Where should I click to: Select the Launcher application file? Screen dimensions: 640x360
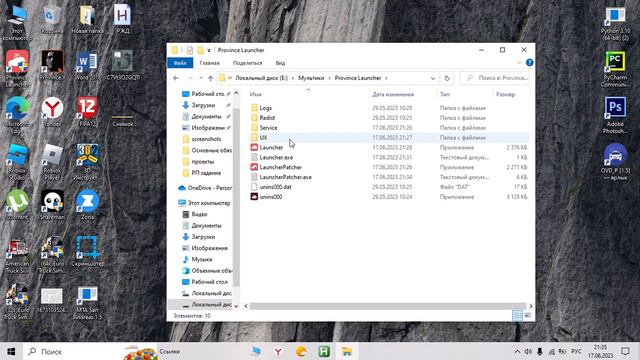271,147
